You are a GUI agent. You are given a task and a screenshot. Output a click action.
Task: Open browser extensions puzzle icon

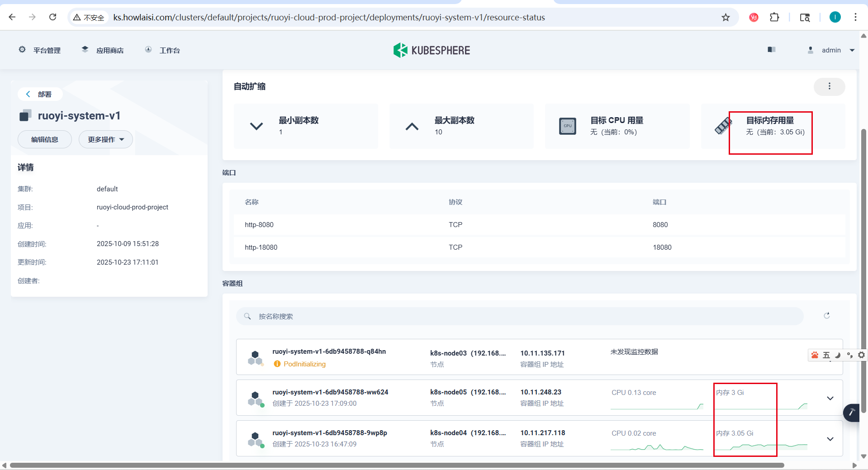coord(774,18)
